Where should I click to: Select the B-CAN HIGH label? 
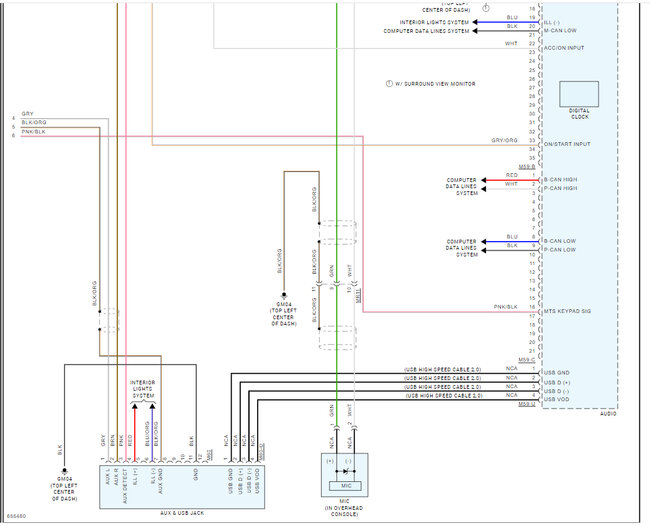tap(560, 180)
